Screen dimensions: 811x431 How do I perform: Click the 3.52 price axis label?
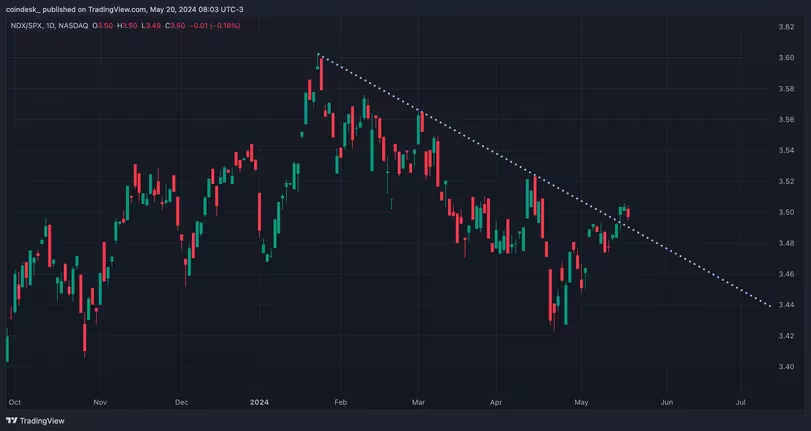[x=786, y=182]
